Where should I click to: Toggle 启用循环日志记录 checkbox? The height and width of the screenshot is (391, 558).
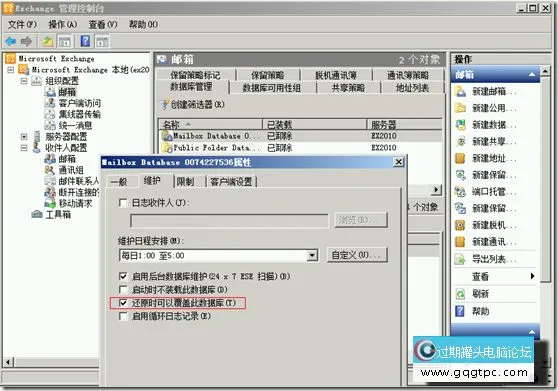(x=123, y=316)
